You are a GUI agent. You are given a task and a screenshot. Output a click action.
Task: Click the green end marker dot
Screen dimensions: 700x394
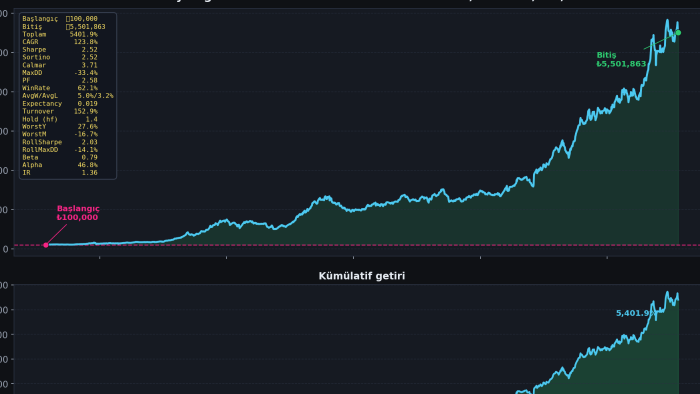[678, 33]
